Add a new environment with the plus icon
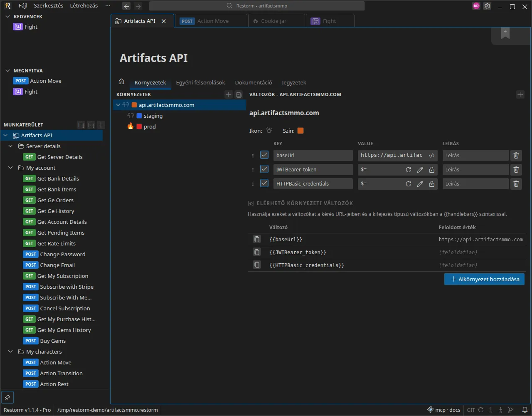532x416 pixels. tap(228, 94)
